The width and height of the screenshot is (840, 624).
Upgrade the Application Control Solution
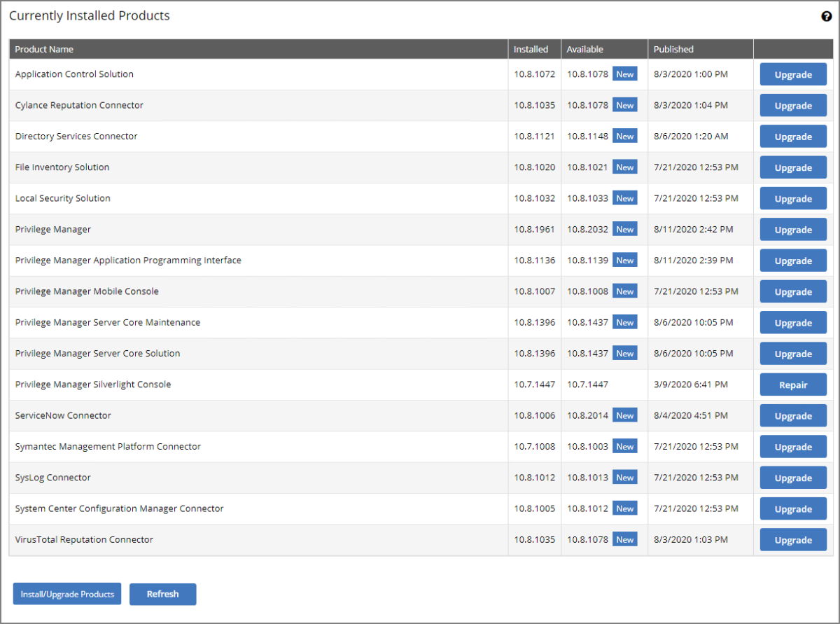click(x=792, y=75)
